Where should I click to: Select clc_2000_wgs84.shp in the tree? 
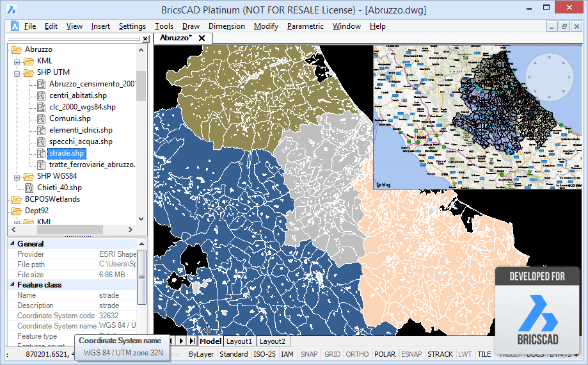[83, 107]
